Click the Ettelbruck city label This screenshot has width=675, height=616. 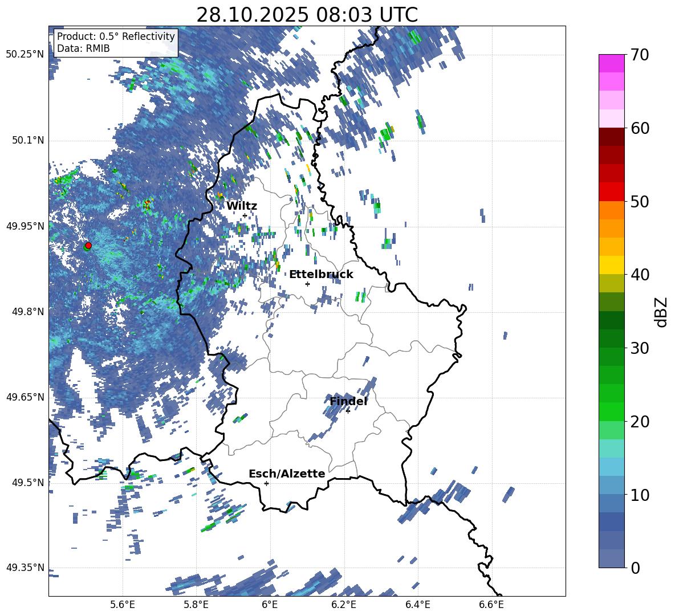321,274
